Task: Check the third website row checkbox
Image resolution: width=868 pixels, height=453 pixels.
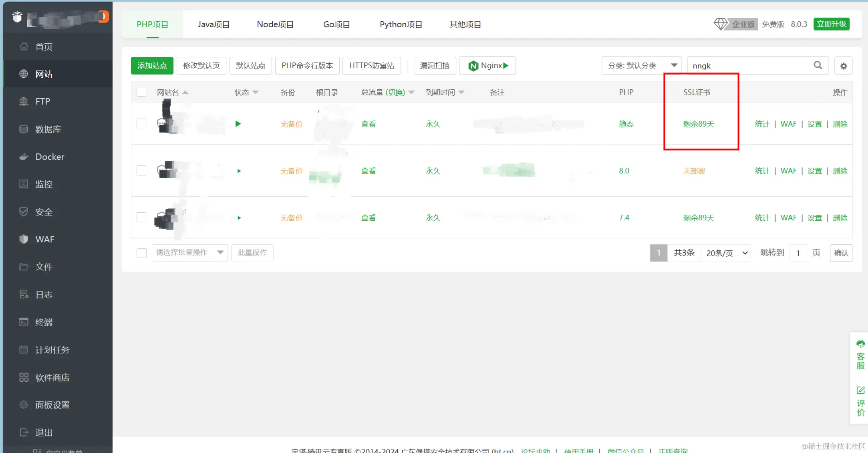Action: (141, 217)
